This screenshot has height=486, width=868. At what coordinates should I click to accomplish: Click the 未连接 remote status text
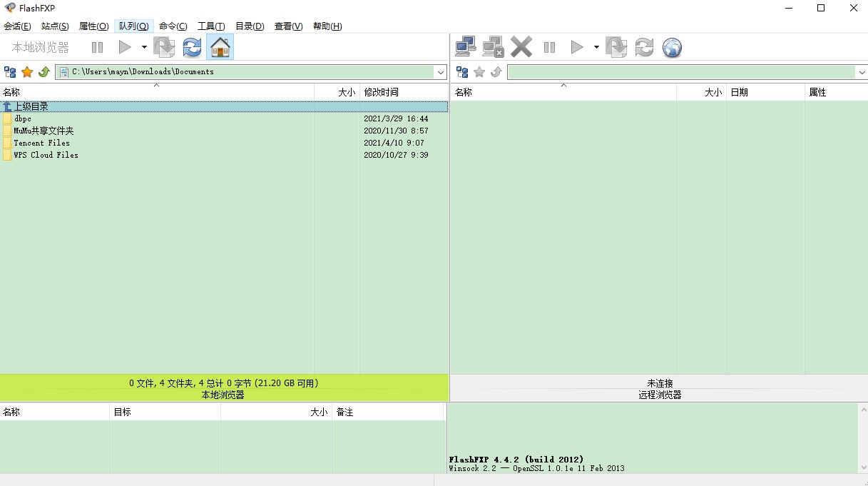coord(660,383)
